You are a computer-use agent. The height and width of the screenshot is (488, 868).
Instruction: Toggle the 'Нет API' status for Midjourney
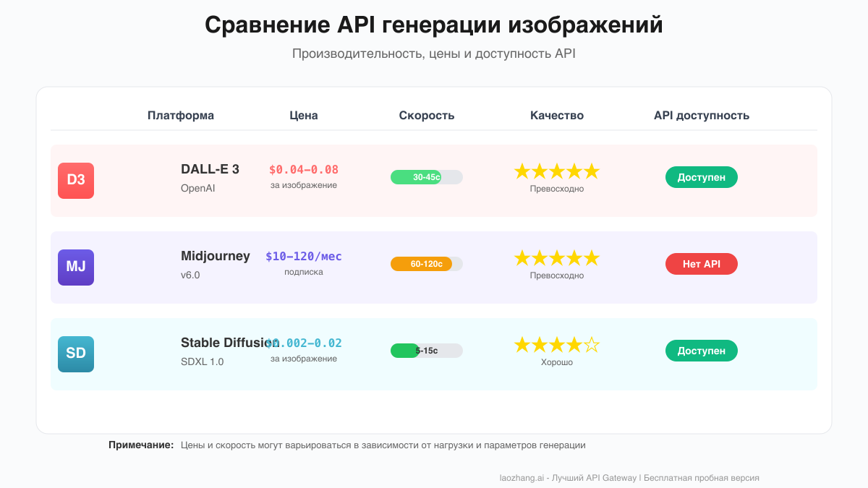point(702,263)
